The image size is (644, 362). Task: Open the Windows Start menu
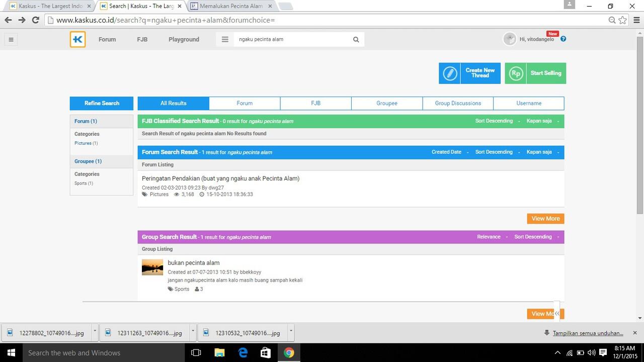(11, 352)
